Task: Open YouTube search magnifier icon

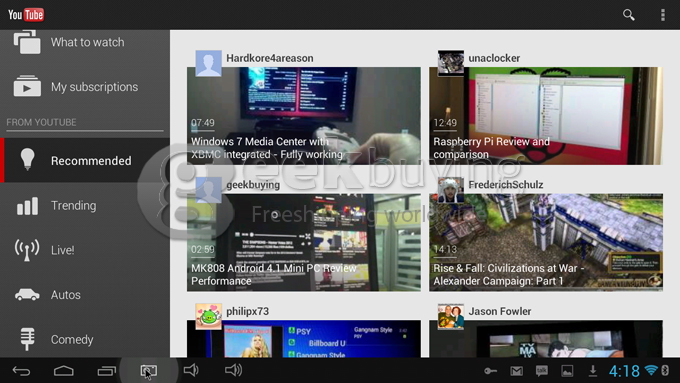Action: (628, 15)
